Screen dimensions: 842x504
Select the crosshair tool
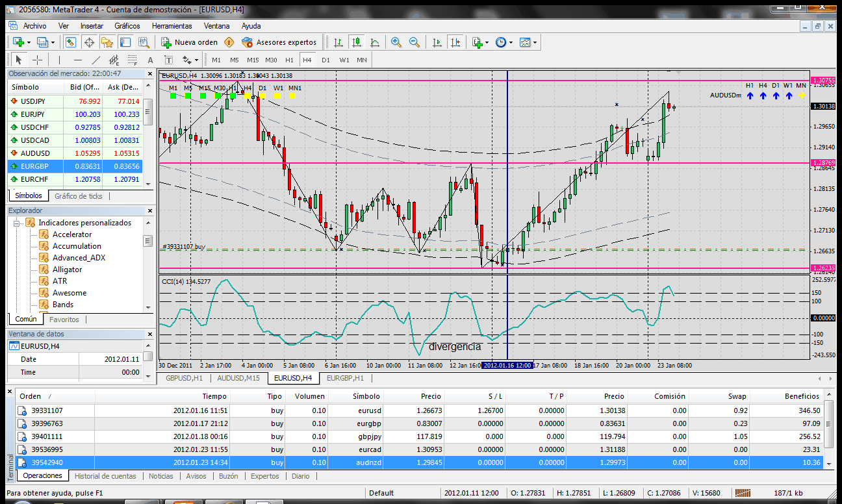tap(37, 60)
